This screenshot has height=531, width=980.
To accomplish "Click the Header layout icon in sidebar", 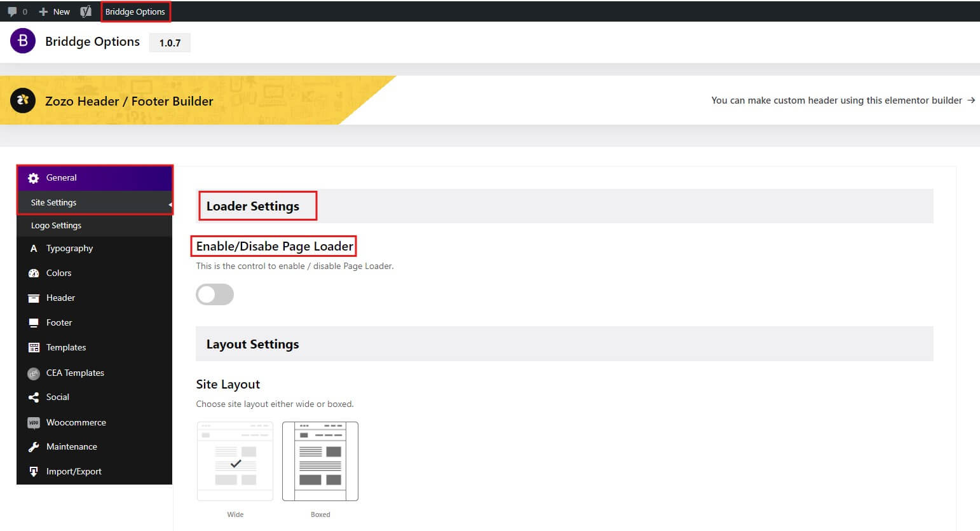I will pyautogui.click(x=34, y=298).
